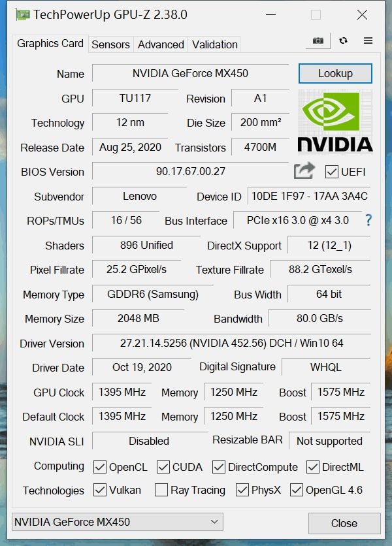Click the Bus Interface question mark

tap(368, 220)
